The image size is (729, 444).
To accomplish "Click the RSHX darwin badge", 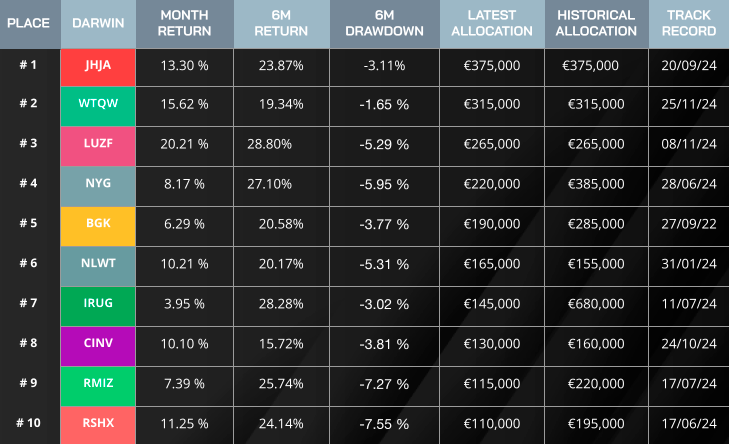I will point(98,423).
